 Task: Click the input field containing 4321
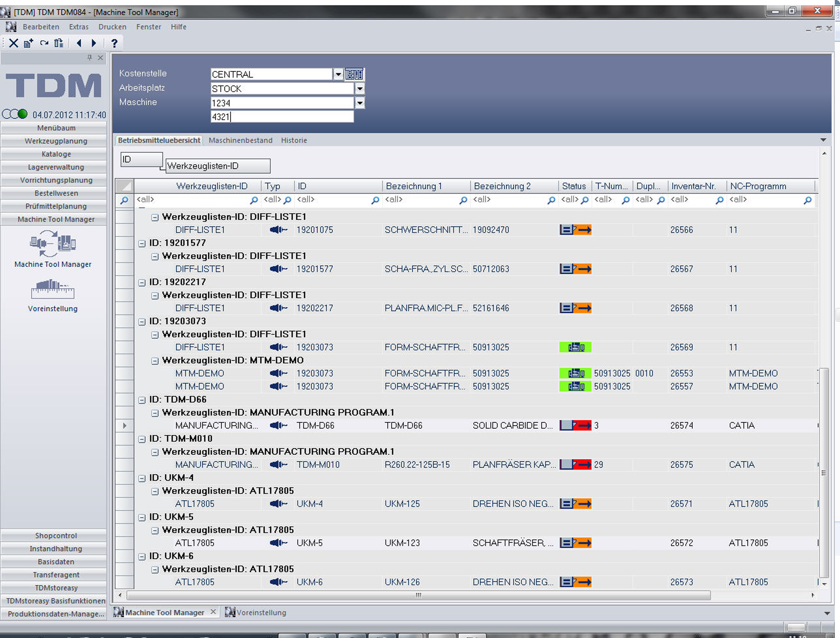tap(282, 117)
